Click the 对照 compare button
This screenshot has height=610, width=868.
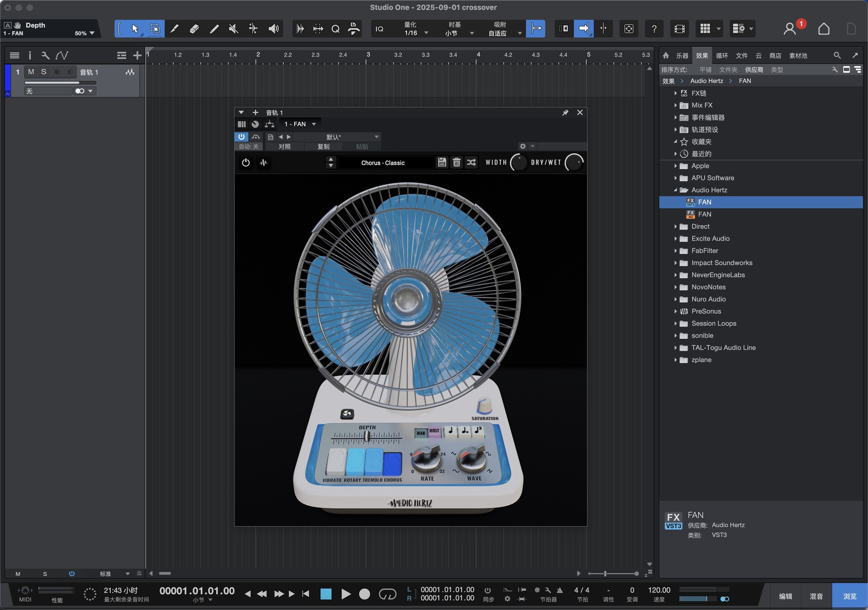[x=284, y=147]
